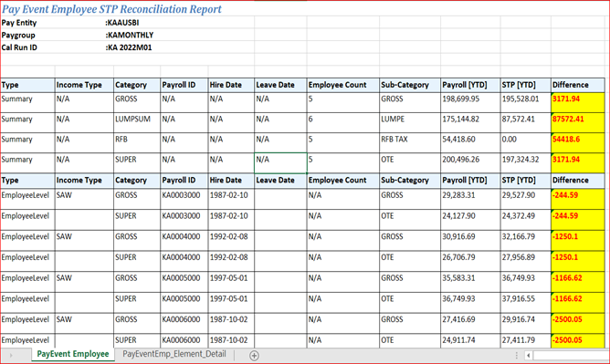Select the STP [YTD] value 24,372.49
The image size is (610, 364).
click(x=525, y=220)
